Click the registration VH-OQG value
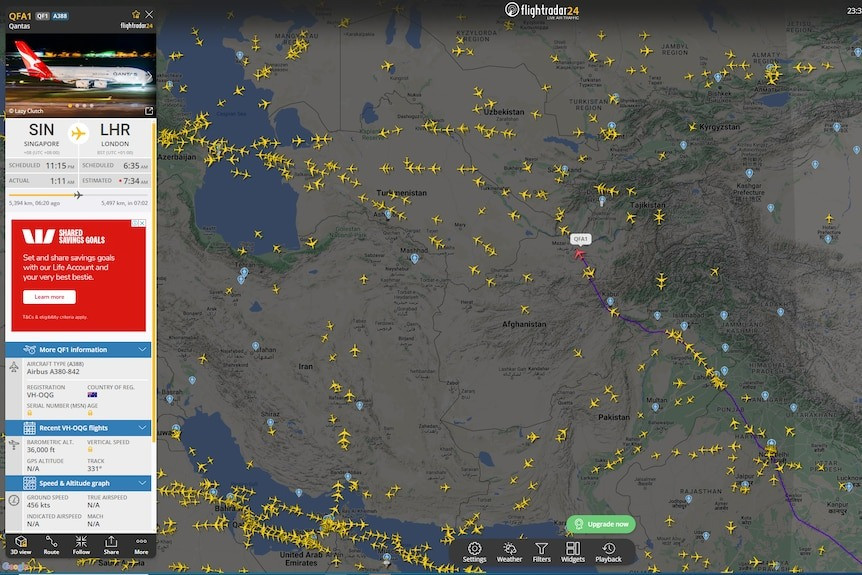Image resolution: width=862 pixels, height=575 pixels. (x=40, y=395)
